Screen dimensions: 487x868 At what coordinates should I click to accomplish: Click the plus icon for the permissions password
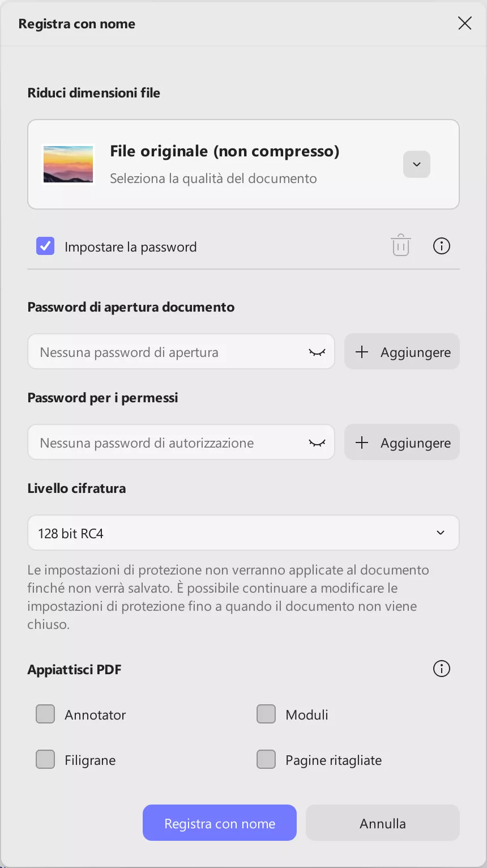(361, 442)
